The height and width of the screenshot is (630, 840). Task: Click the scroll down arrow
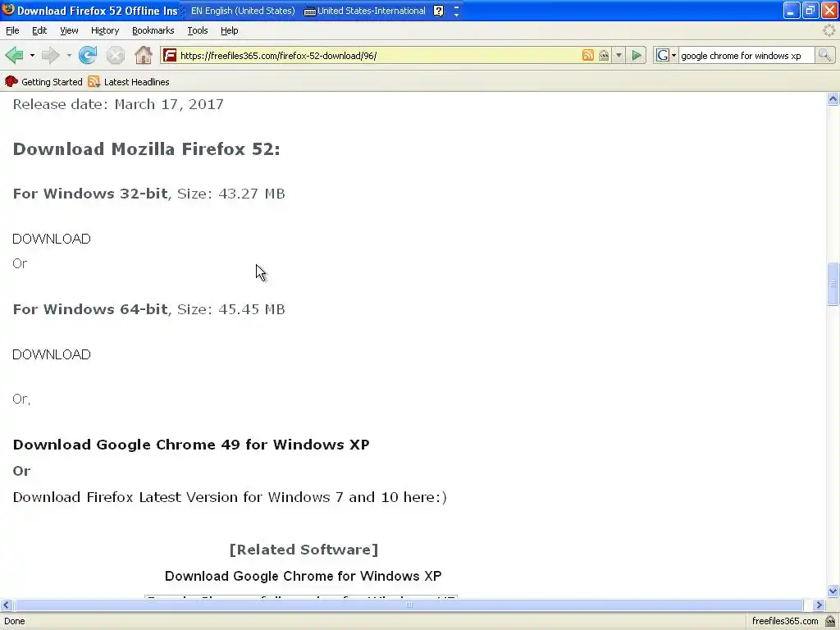click(833, 591)
